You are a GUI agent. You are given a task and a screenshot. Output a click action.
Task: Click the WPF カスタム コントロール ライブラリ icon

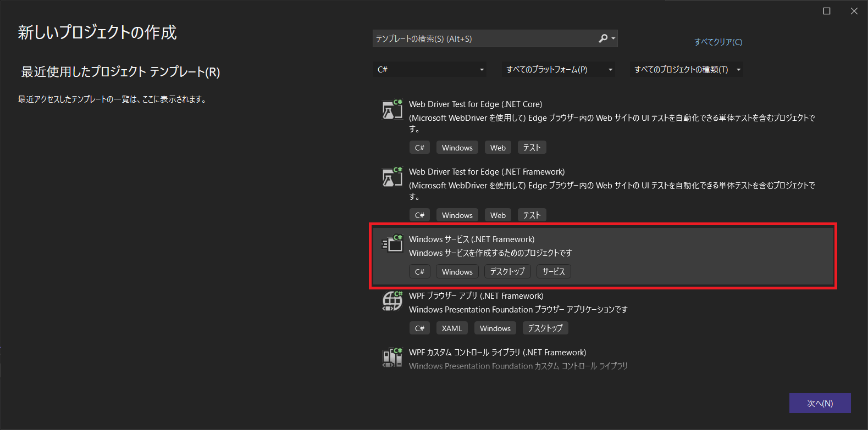(x=392, y=358)
